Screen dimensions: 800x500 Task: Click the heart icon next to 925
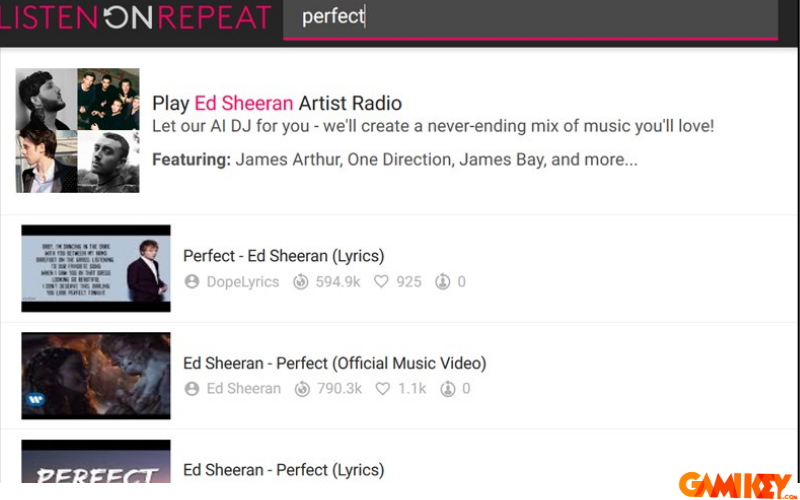[x=381, y=282]
